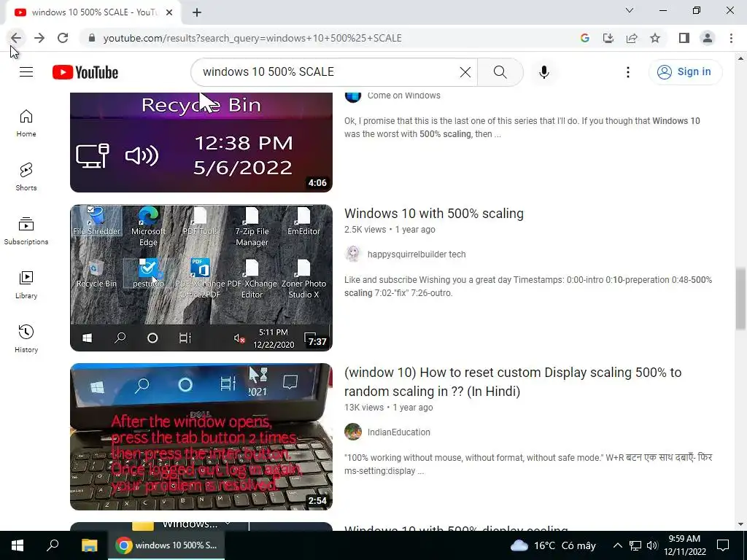
Task: Click the address bar URL
Action: (252, 38)
